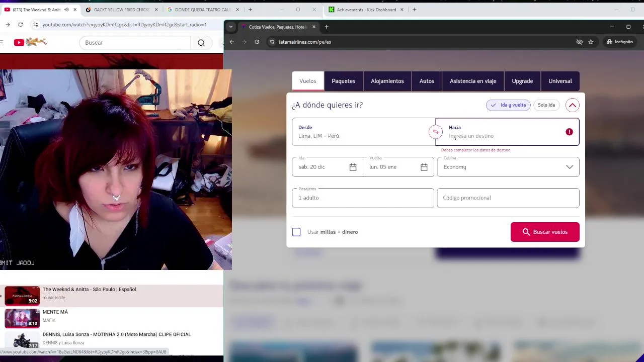Close the Kick Dashboard tab
The height and width of the screenshot is (362, 644).
pyautogui.click(x=401, y=10)
